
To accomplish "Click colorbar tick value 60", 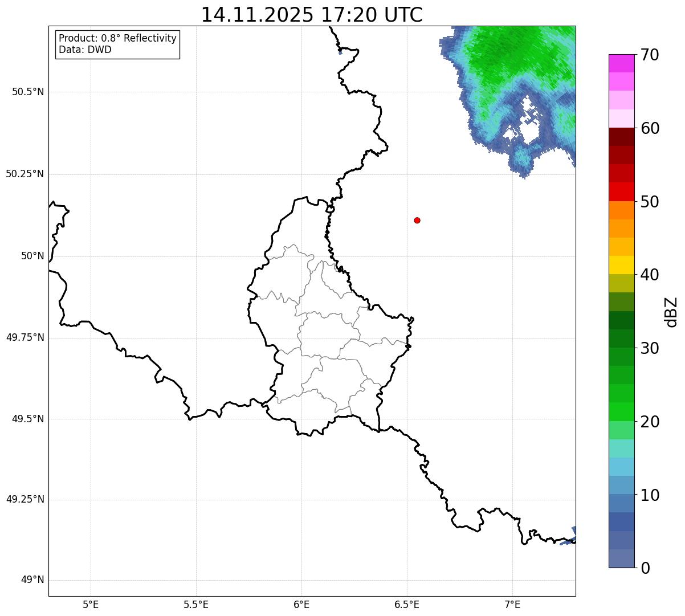I will pyautogui.click(x=650, y=128).
